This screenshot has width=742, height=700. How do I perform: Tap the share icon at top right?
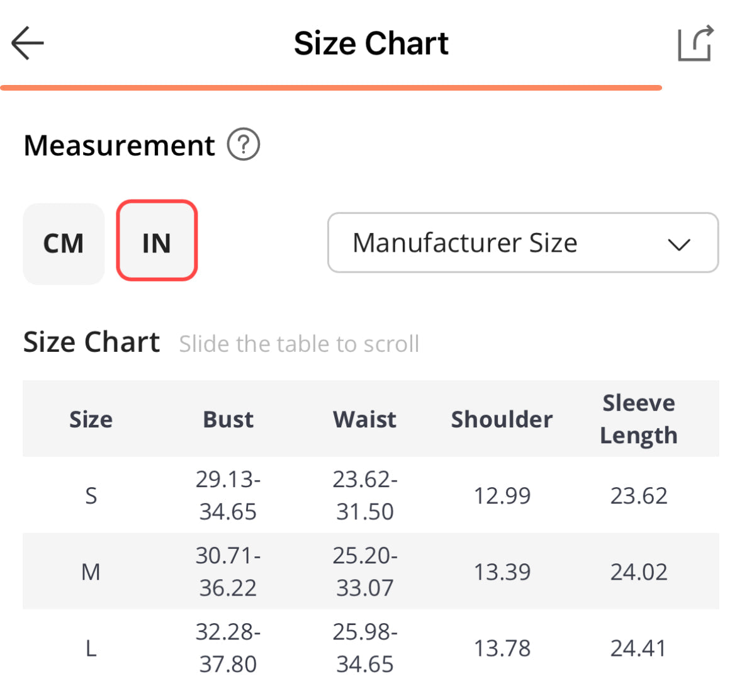(695, 43)
